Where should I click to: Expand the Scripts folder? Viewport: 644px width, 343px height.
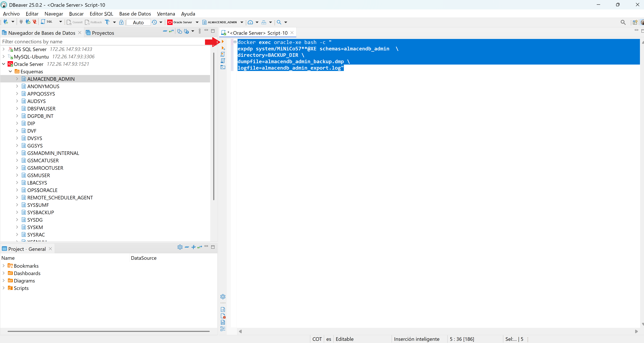4,288
